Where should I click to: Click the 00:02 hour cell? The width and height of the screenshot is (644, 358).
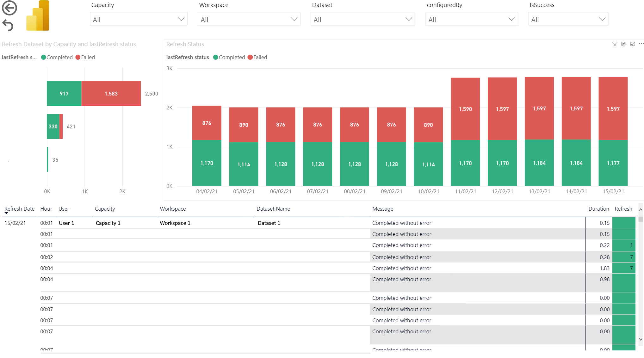point(46,257)
